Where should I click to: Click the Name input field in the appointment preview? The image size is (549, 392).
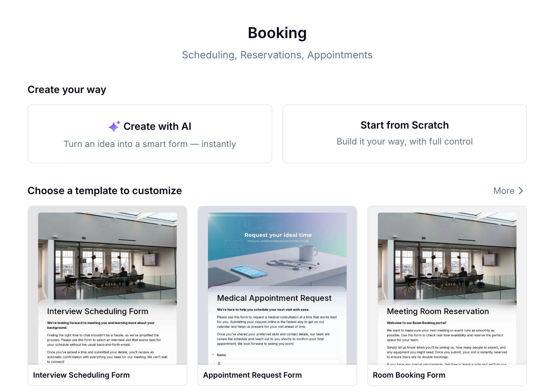click(277, 363)
